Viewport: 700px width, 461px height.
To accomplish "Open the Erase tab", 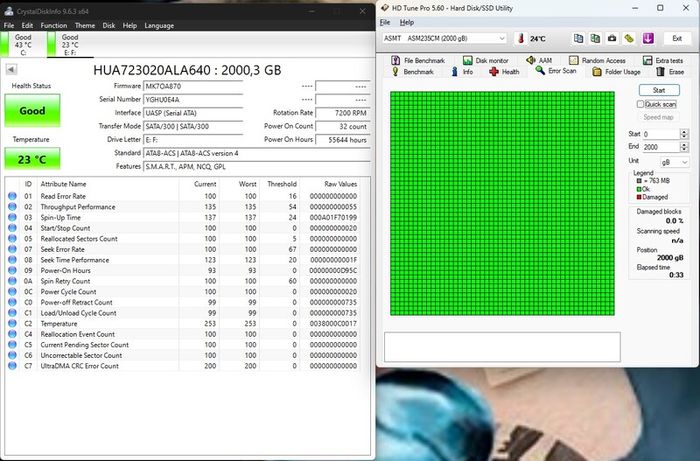I will pos(670,72).
